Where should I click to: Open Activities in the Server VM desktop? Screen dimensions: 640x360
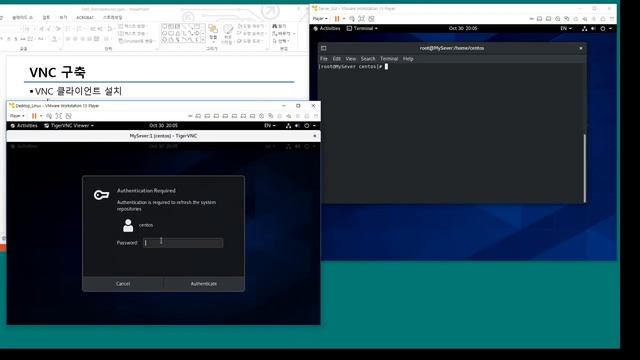click(x=327, y=29)
